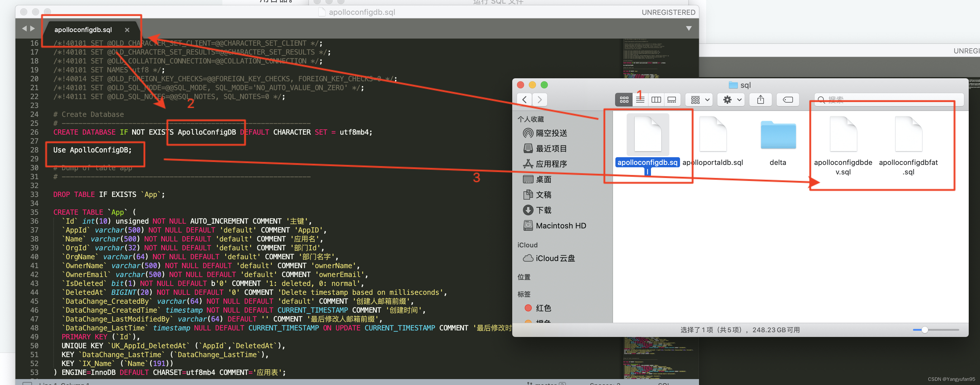Switch Finder to gallery view
Image resolution: width=980 pixels, height=385 pixels.
pyautogui.click(x=672, y=99)
